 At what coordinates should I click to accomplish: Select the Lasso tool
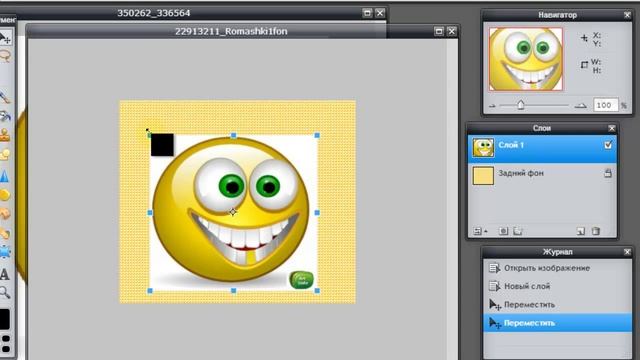pos(5,56)
